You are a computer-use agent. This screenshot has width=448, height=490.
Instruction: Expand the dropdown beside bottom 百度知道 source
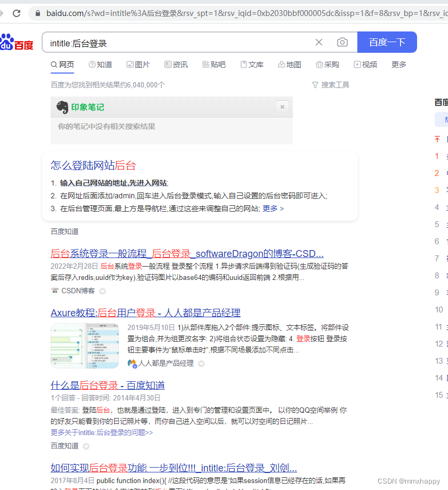86,446
